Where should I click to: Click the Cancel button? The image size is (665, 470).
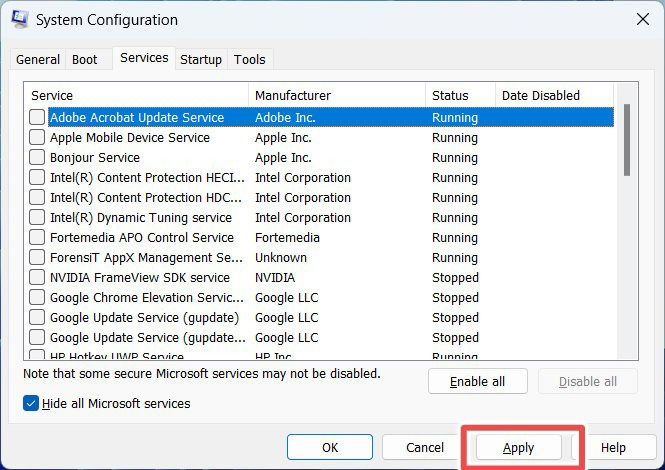425,447
